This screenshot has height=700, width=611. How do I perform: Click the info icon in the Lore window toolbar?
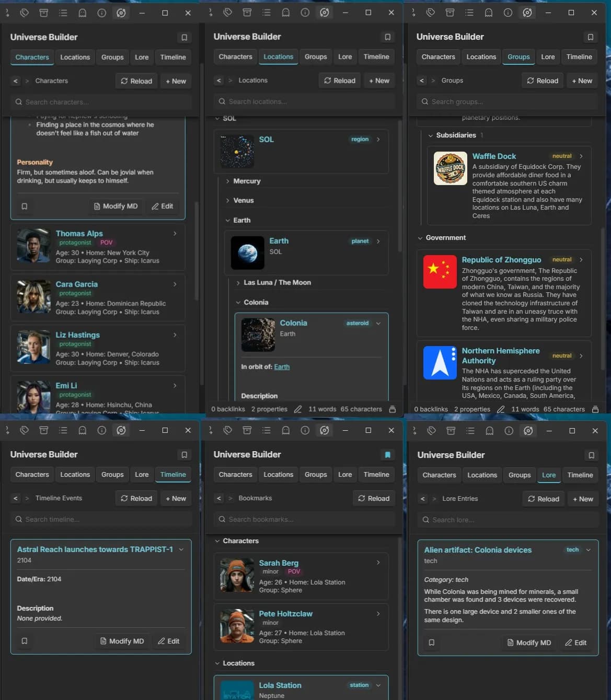coord(509,431)
